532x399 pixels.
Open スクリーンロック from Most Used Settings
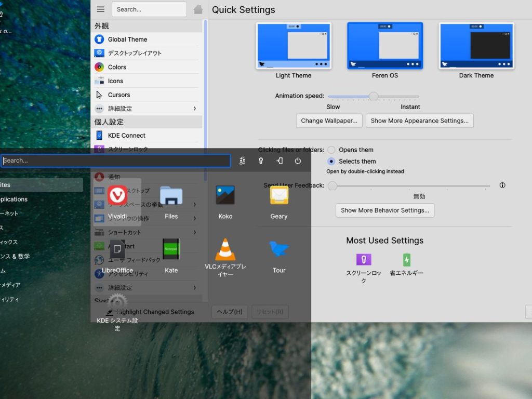coord(364,268)
